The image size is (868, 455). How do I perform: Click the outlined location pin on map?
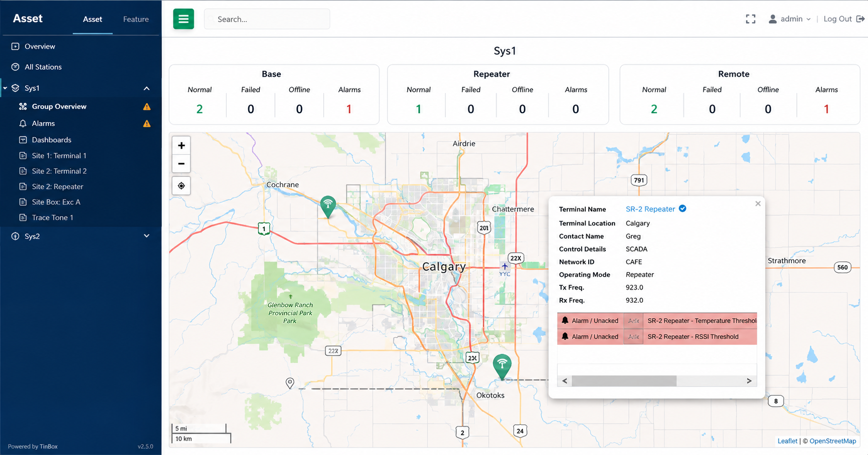point(290,383)
